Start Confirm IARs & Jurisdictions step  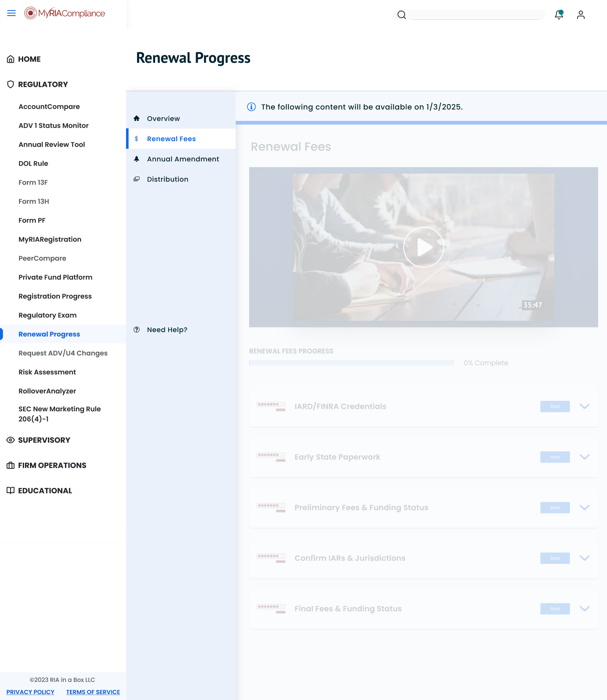pos(555,558)
